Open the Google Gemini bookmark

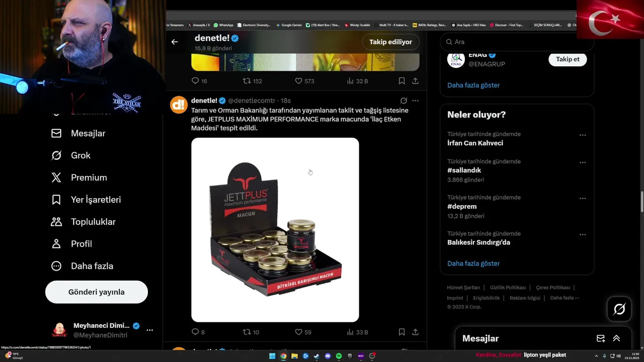click(x=289, y=25)
